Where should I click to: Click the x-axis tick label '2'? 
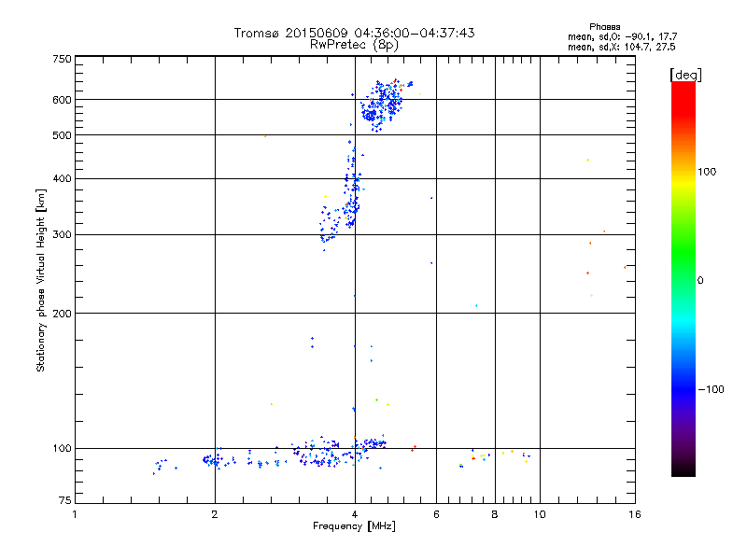215,514
